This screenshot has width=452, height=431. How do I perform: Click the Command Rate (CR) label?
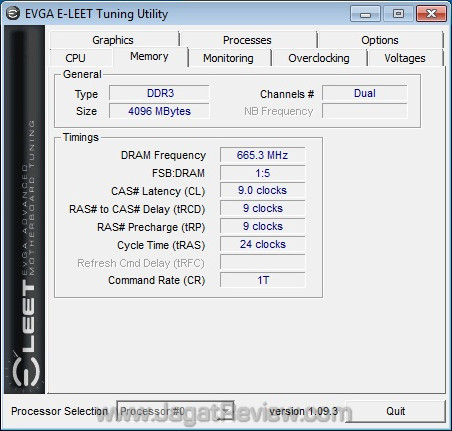tap(157, 280)
